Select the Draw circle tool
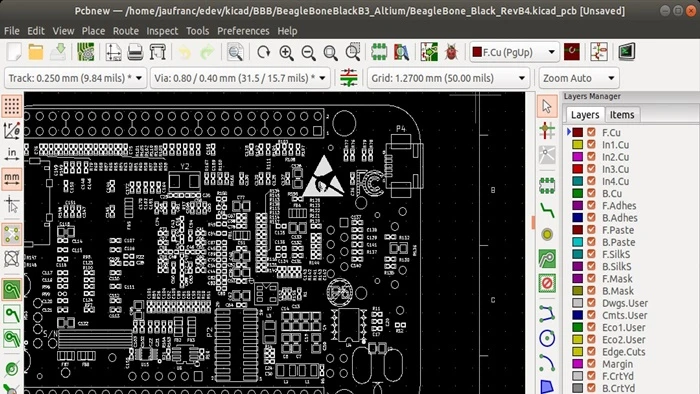The image size is (700, 394). [x=547, y=338]
